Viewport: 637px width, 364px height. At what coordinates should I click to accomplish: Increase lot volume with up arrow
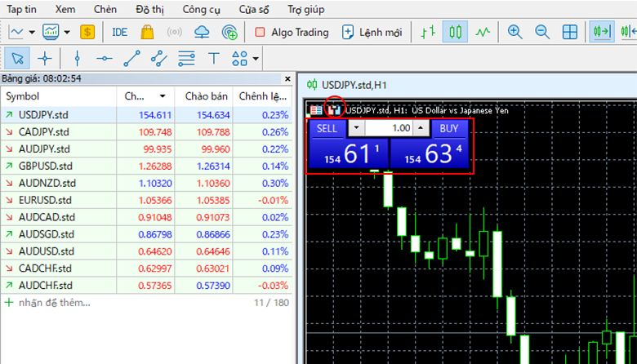point(421,128)
